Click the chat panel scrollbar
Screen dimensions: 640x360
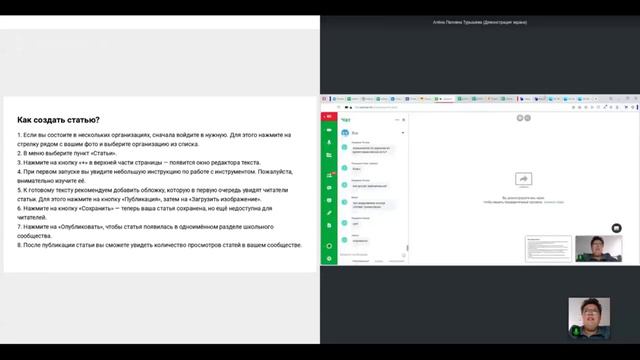point(407,248)
